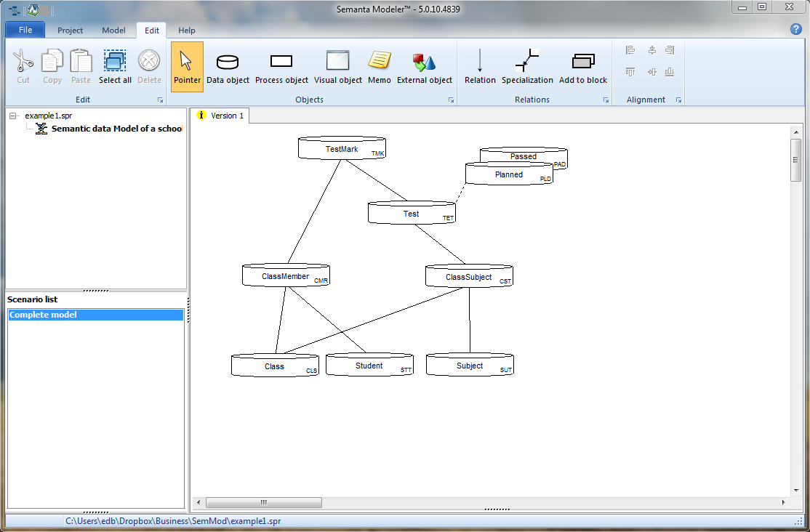The width and height of the screenshot is (810, 532).
Task: Select the Specialization tool
Action: (x=528, y=67)
